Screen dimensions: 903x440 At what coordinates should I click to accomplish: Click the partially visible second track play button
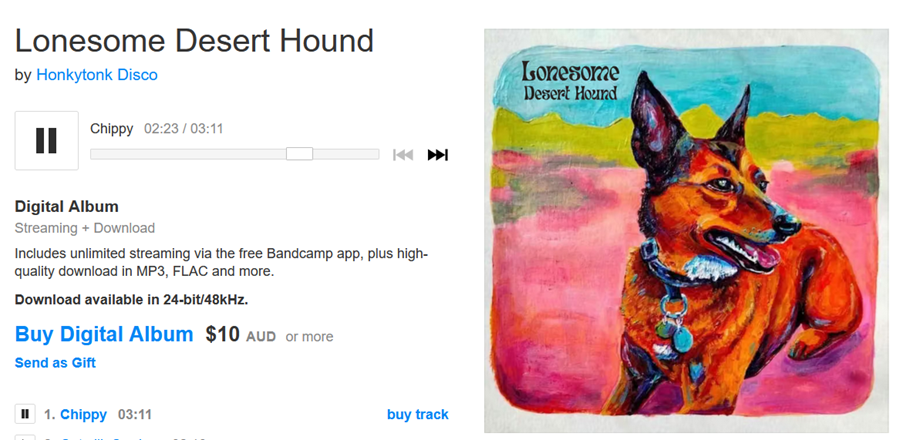(25, 437)
